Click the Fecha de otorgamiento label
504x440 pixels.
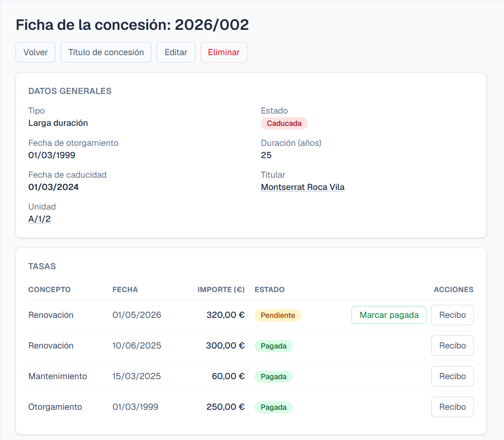(x=73, y=143)
